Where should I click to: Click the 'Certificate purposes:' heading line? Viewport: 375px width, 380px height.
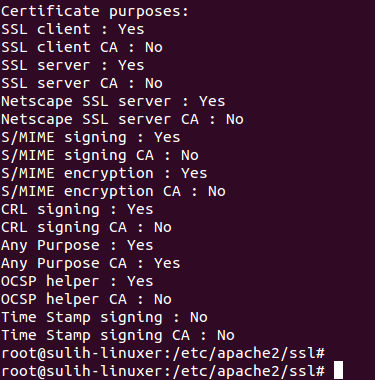(x=95, y=11)
